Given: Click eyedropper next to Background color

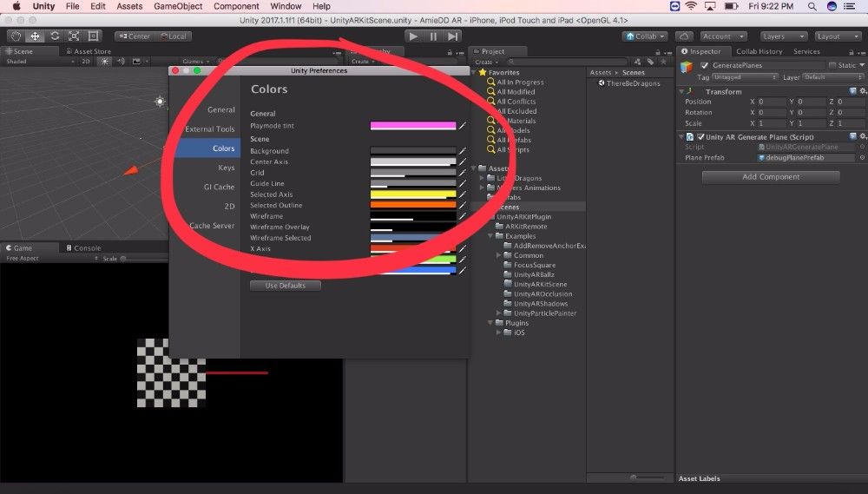Looking at the screenshot, I should coord(463,151).
